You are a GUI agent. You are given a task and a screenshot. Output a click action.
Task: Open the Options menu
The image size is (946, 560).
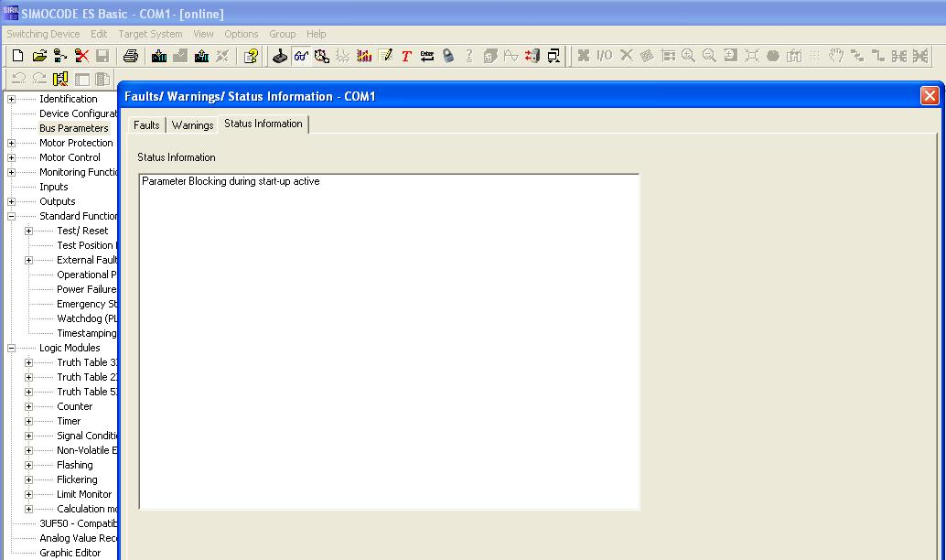click(242, 35)
